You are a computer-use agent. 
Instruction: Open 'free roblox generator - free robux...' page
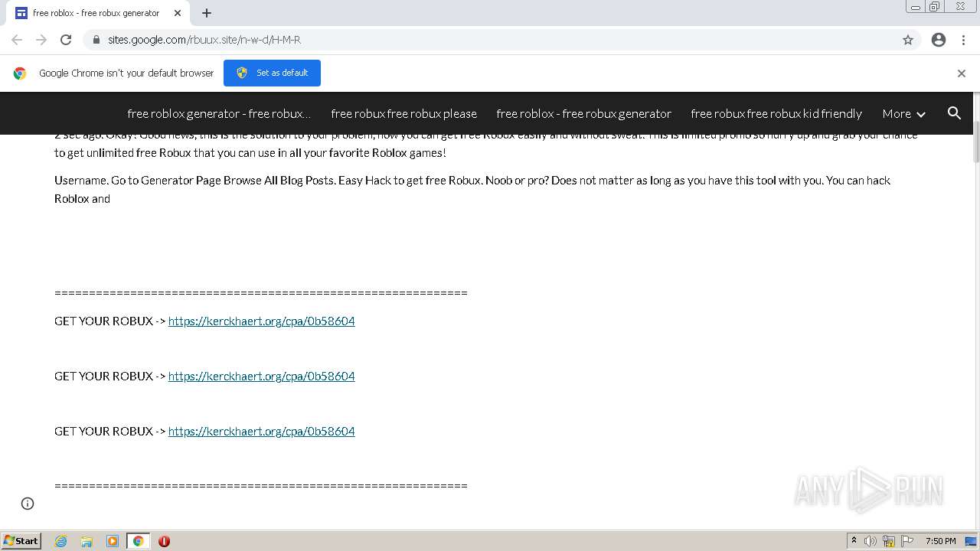point(219,113)
